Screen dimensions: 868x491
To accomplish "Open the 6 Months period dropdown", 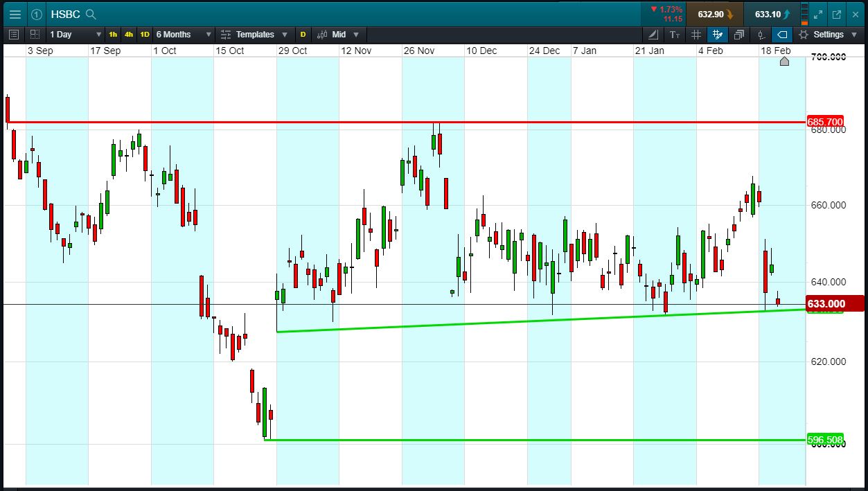I will tap(184, 34).
